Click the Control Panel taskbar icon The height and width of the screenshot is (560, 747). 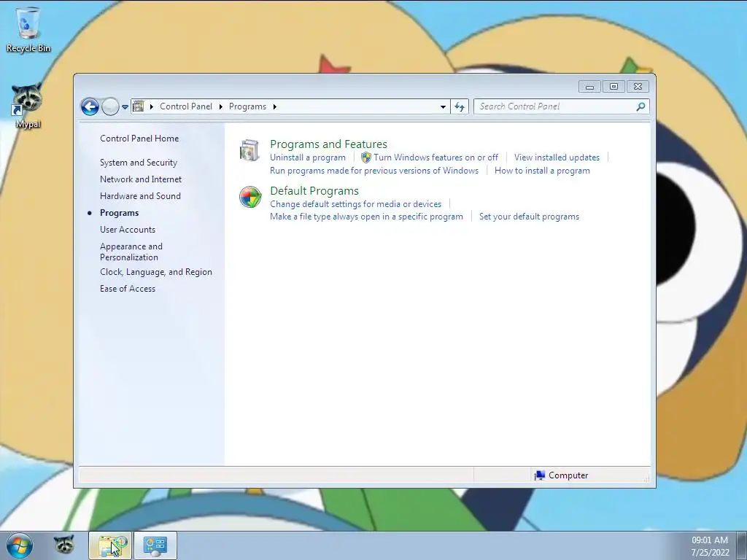tap(155, 545)
